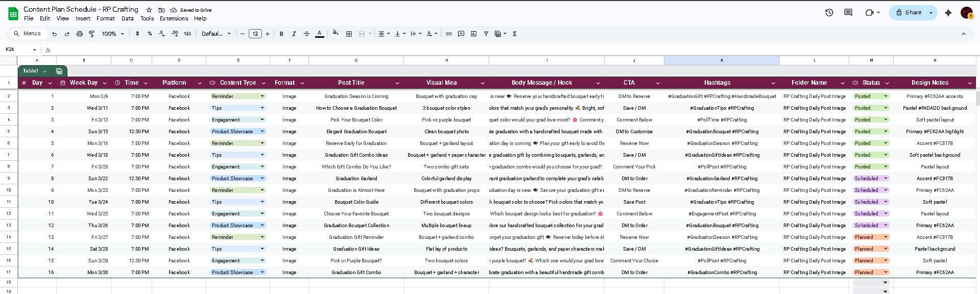Open the Week Day column header dropdown
The image size is (980, 294).
[x=105, y=83]
